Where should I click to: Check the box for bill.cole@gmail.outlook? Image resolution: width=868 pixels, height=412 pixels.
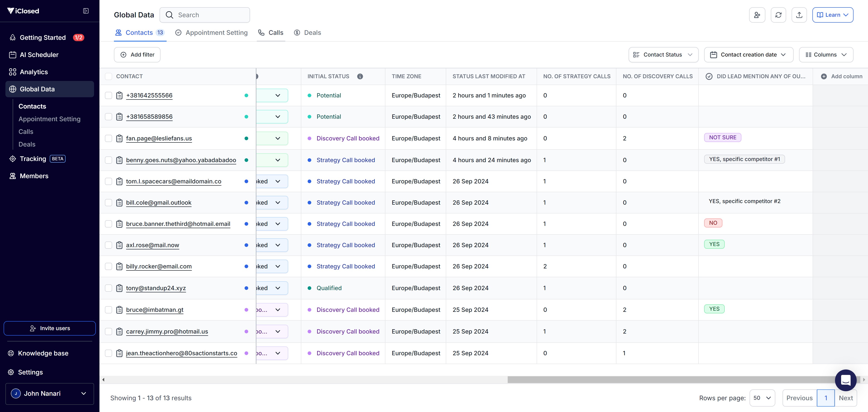pyautogui.click(x=108, y=203)
